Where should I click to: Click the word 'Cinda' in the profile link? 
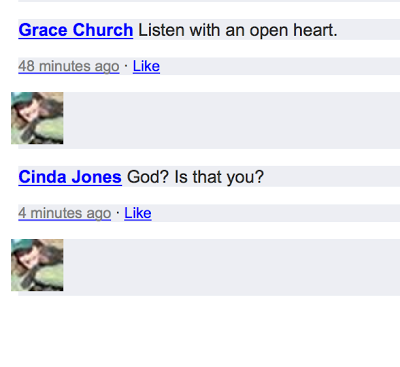42,177
